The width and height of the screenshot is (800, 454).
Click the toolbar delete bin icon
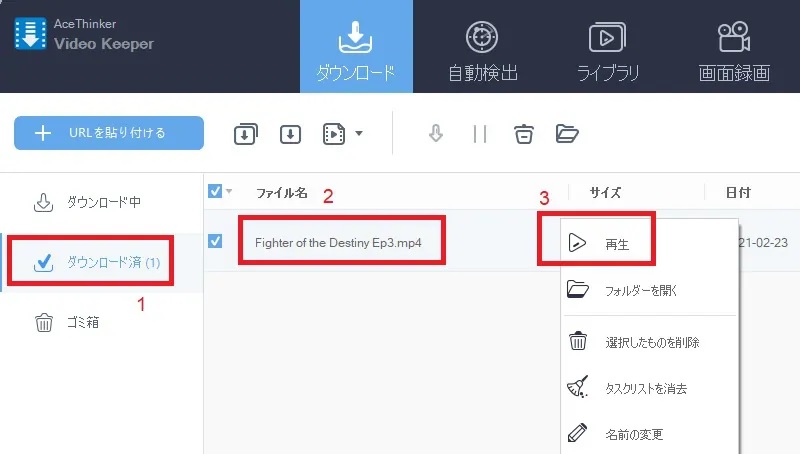(523, 134)
